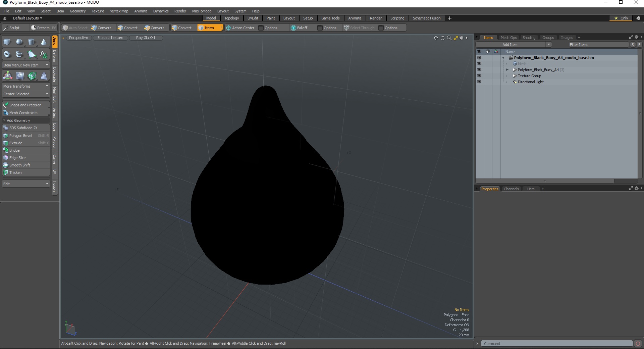The height and width of the screenshot is (349, 644).
Task: Expand the Polyform_Black_Buoy_A4 group
Action: (x=507, y=70)
